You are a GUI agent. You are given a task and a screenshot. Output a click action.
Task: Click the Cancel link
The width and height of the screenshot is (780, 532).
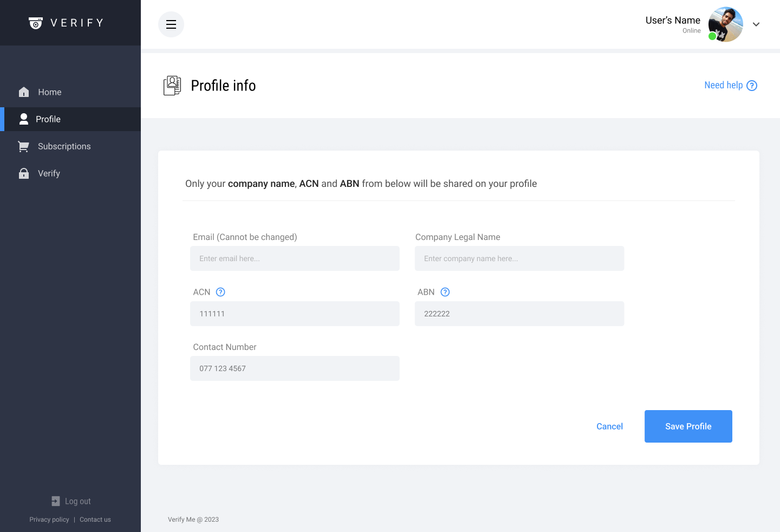pos(609,426)
